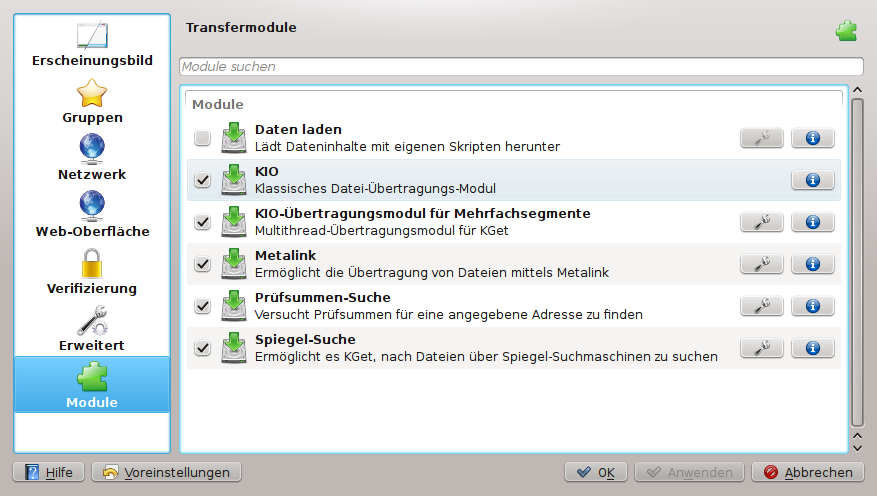This screenshot has height=496, width=877.
Task: Click the Hilfe button
Action: pyautogui.click(x=49, y=473)
